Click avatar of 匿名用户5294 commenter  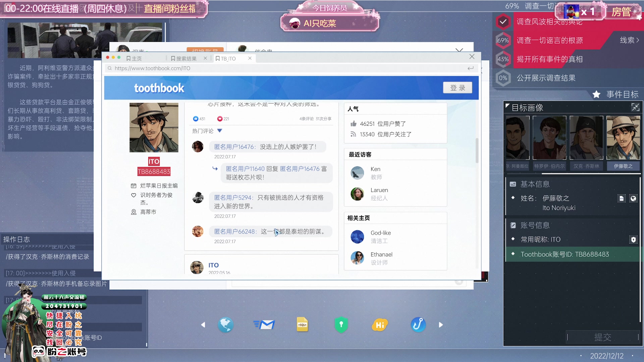198,198
